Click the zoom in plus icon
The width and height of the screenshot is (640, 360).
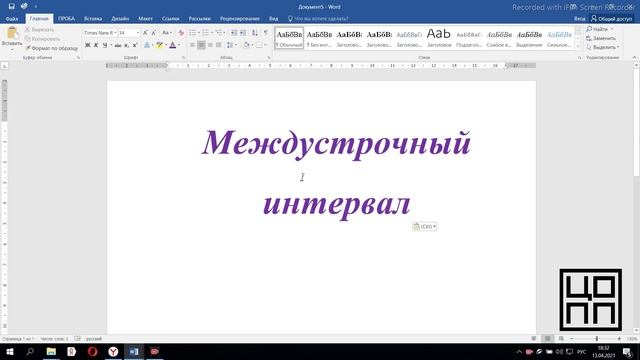(x=619, y=339)
